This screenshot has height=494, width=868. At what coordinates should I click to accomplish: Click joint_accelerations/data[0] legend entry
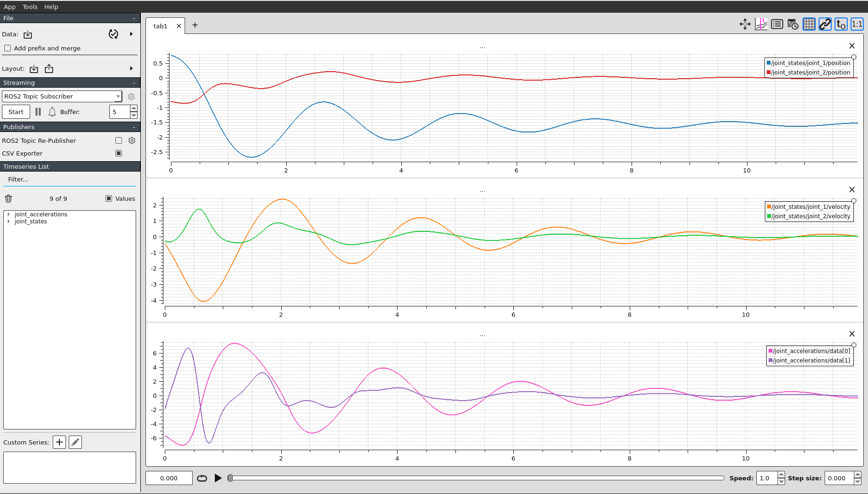pos(810,351)
